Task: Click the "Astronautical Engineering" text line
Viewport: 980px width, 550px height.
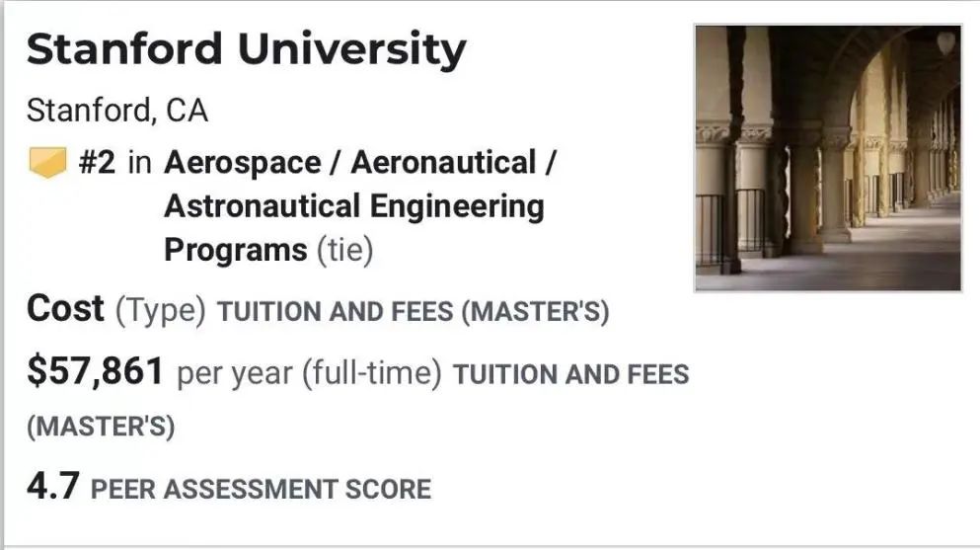Action: [x=353, y=206]
